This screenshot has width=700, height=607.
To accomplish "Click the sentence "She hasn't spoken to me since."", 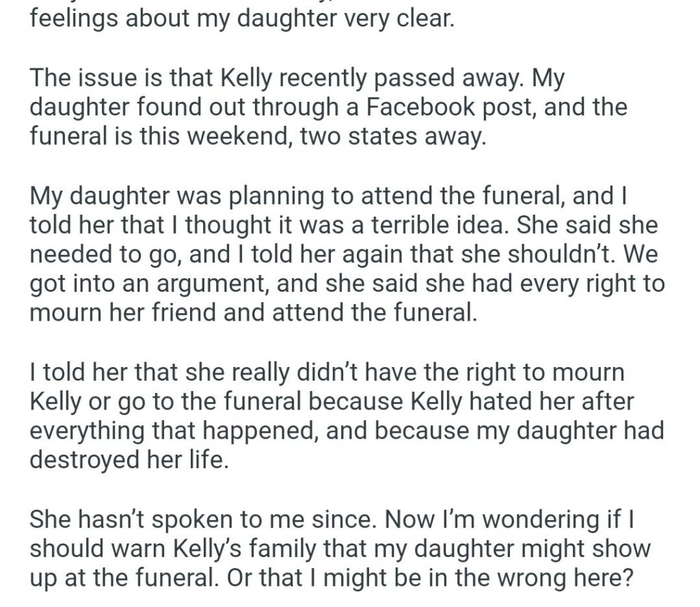I will [x=203, y=520].
